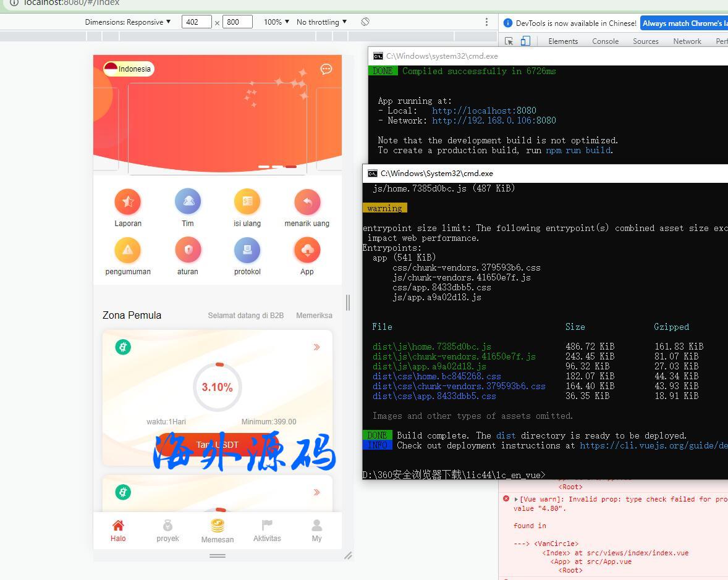Viewport: 728px width, 580px height.
Task: Switch to the Console tab in DevTools
Action: pyautogui.click(x=605, y=41)
